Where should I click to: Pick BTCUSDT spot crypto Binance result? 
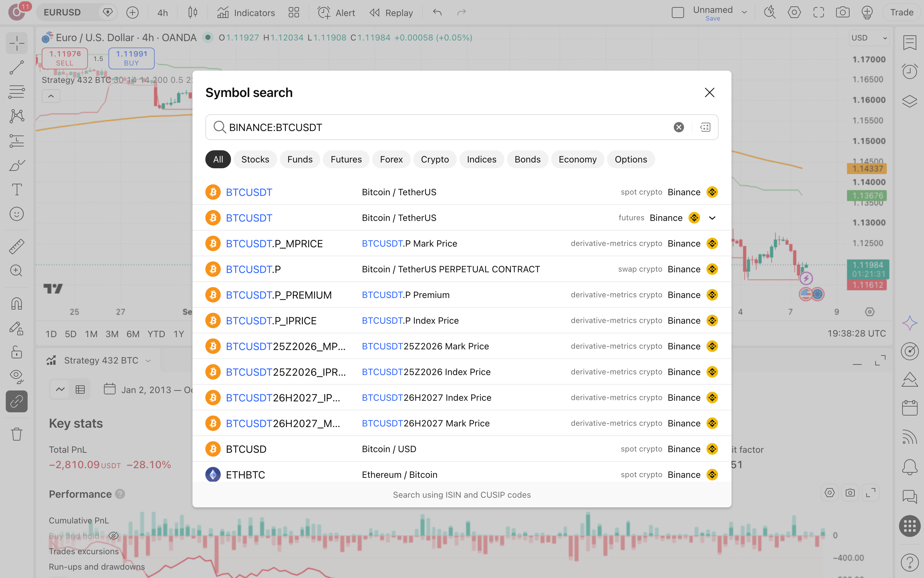pyautogui.click(x=462, y=192)
